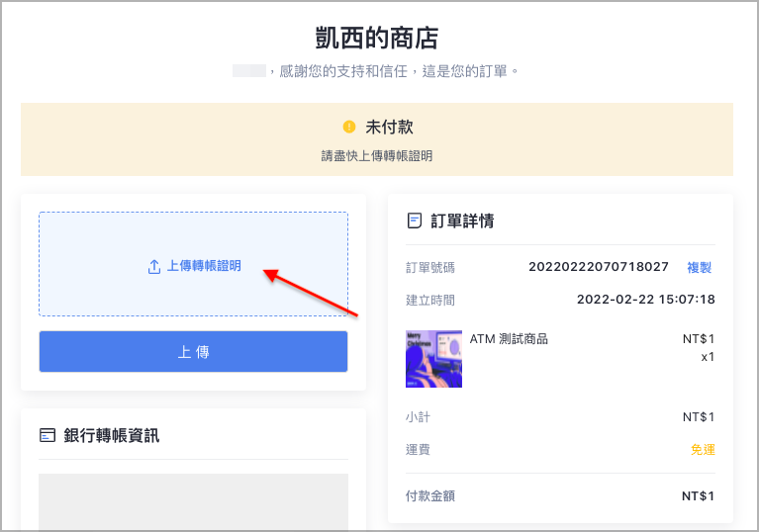Click the ATM 測試商品 product name
Screen dimensions: 759x532
[509, 339]
